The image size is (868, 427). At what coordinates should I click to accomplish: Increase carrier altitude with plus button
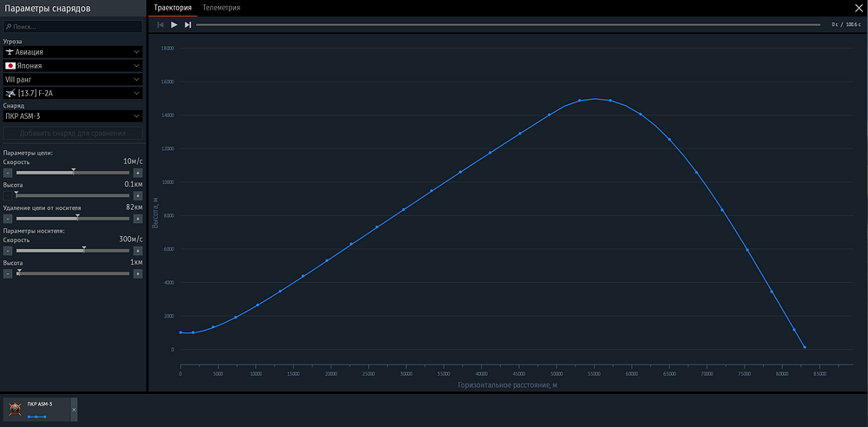pos(138,273)
